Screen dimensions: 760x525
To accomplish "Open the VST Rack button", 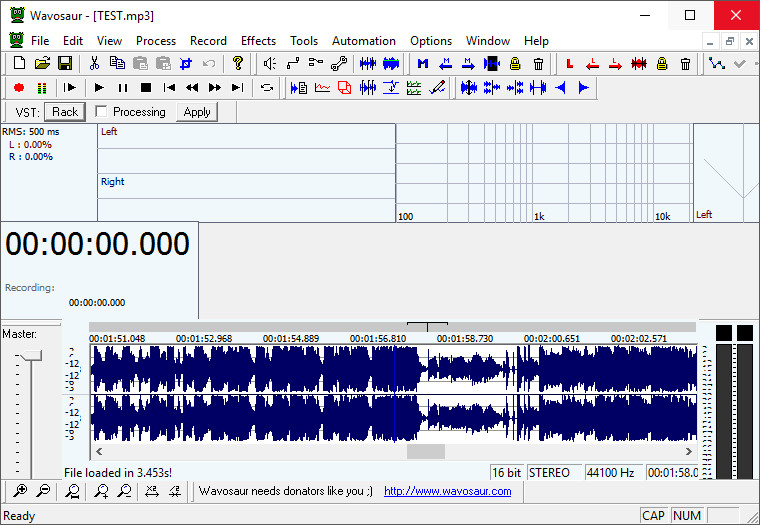I will (65, 112).
